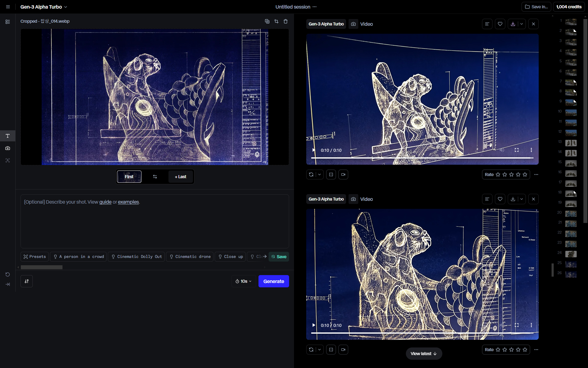Open the Gen-3 Alpha Turbo model dropdown
The image size is (588, 368).
click(x=43, y=7)
